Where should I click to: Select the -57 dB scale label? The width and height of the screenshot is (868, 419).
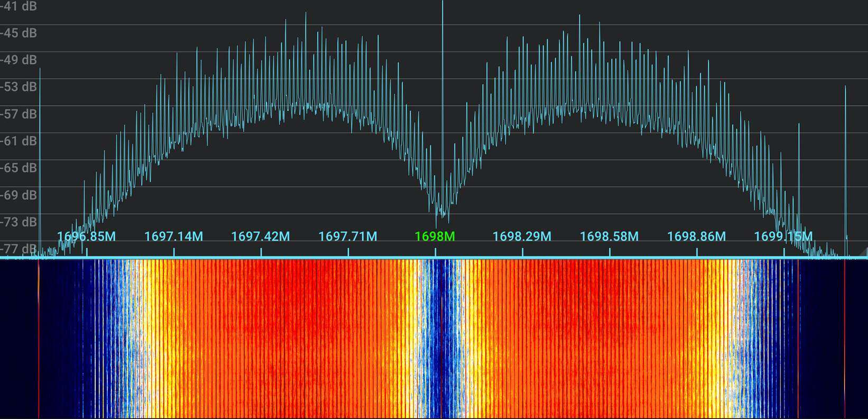[19, 114]
